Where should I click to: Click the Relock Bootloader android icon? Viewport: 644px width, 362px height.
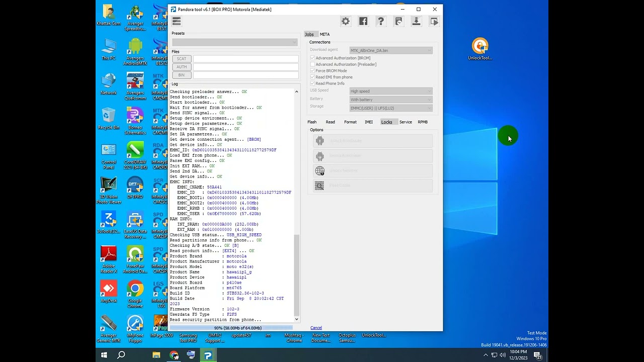319,156
